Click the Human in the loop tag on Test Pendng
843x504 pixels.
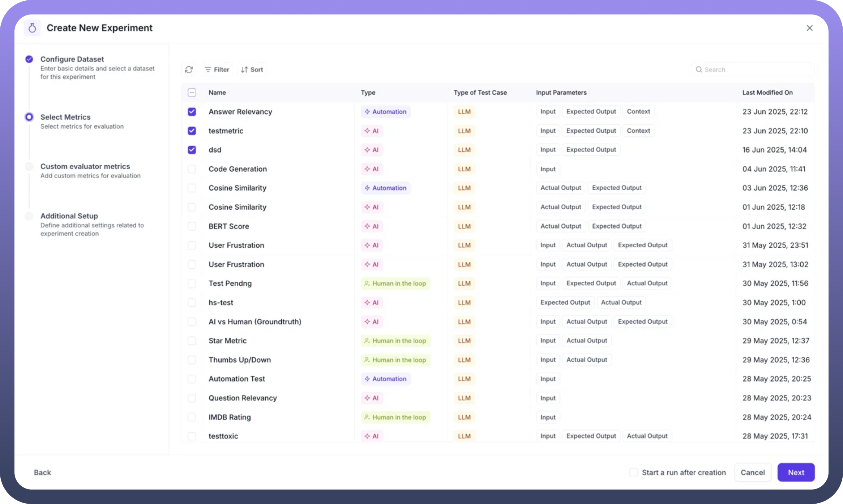point(395,283)
